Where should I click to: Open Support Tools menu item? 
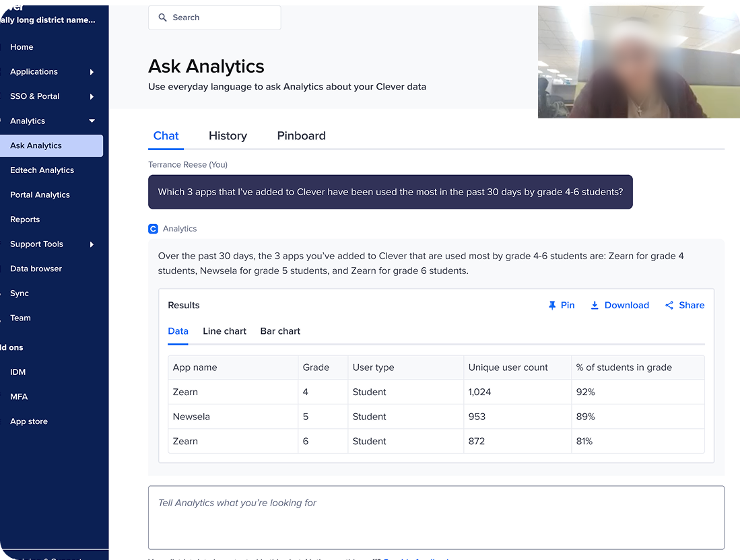pyautogui.click(x=37, y=244)
